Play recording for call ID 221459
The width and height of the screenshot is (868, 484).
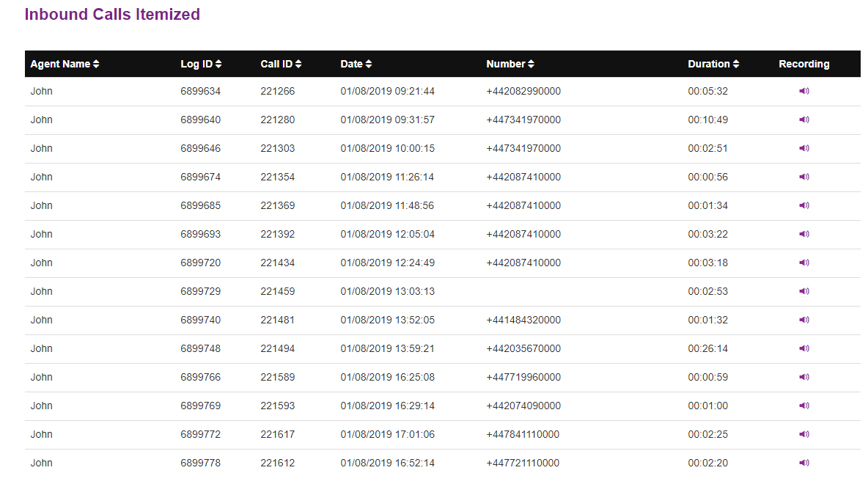click(x=803, y=291)
